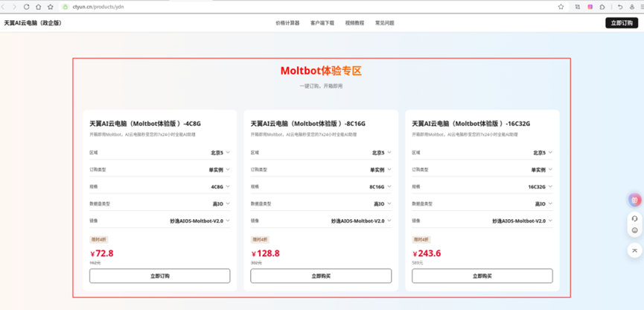The image size is (644, 310).
Task: Go to the browser home page icon
Action: coord(39,7)
